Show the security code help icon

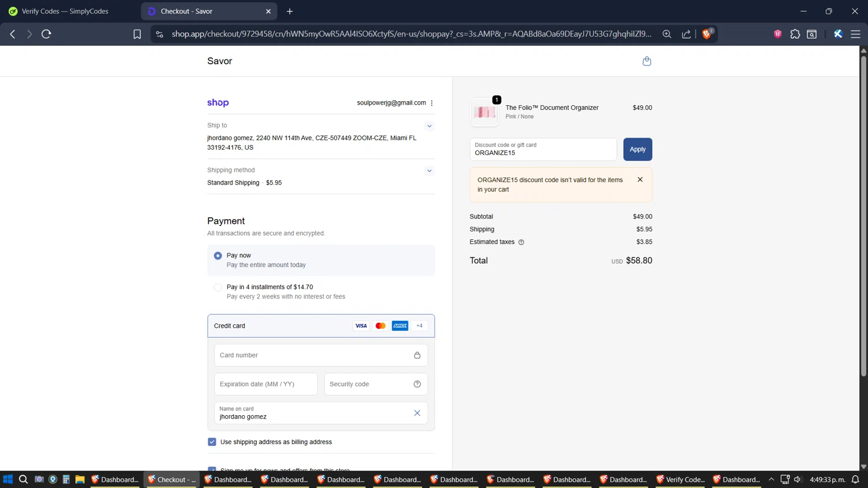(x=417, y=384)
